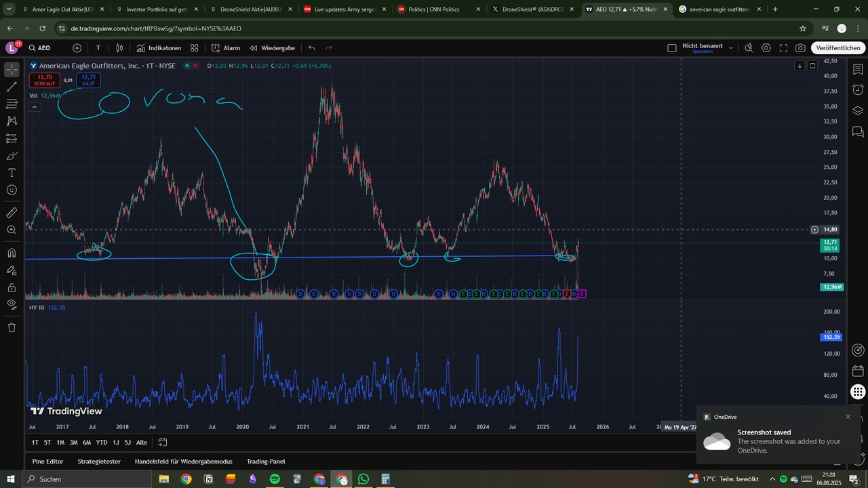Screen dimensions: 868x488
Task: Toggle magnet mode for drawings
Action: tap(12, 253)
